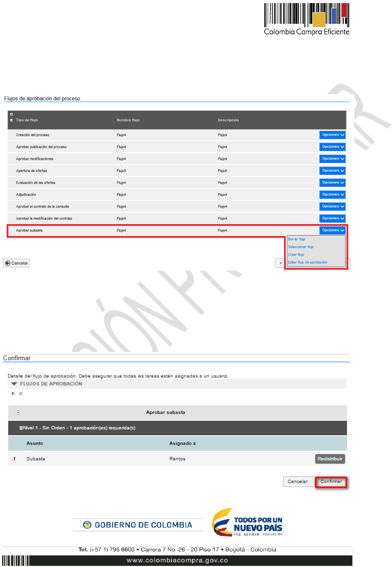Screen dimensions: 392x567
Task: Choose 'Crear flujo' from the options menu
Action: pos(296,255)
